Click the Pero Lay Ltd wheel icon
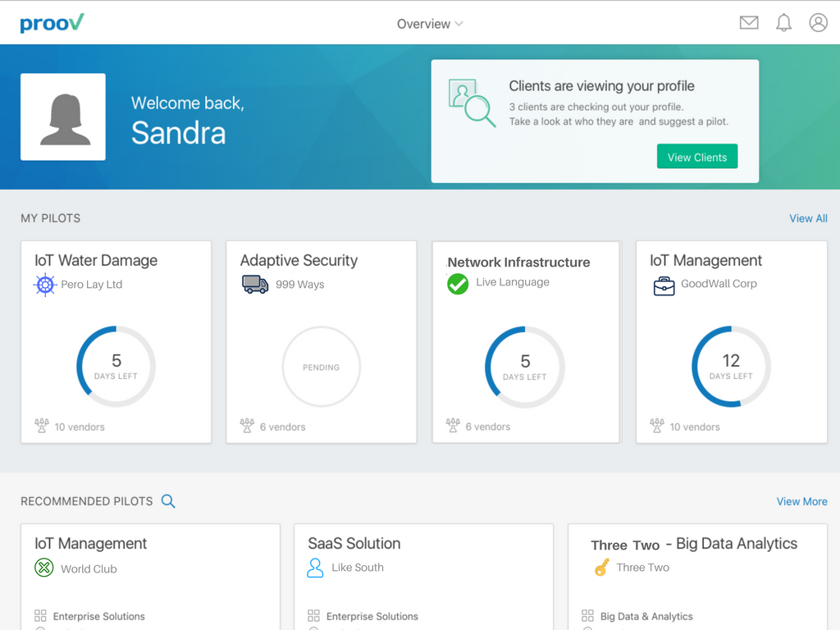Viewport: 840px width, 630px height. click(x=45, y=285)
